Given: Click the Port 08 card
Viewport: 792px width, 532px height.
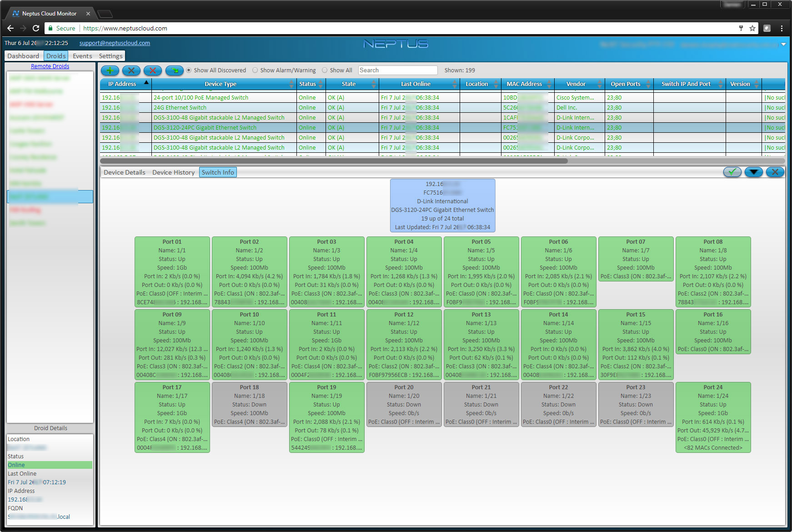Looking at the screenshot, I should point(713,272).
